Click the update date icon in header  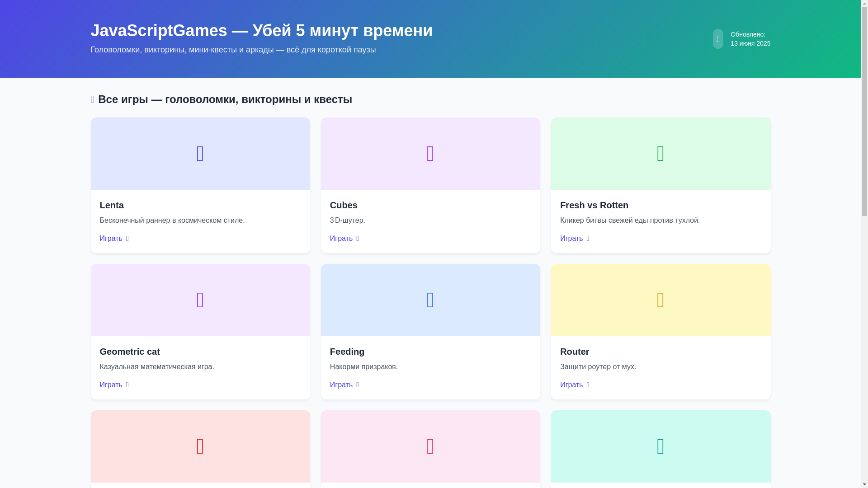tap(718, 39)
